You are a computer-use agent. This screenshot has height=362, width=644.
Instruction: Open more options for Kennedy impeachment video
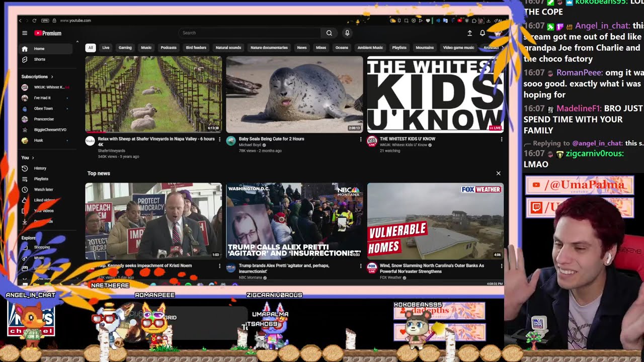pyautogui.click(x=219, y=266)
